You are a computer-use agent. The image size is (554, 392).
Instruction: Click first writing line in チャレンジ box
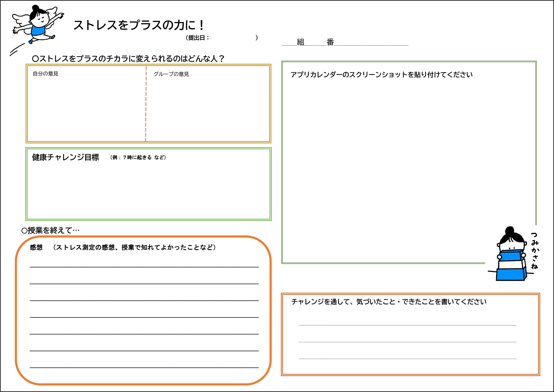click(x=407, y=325)
